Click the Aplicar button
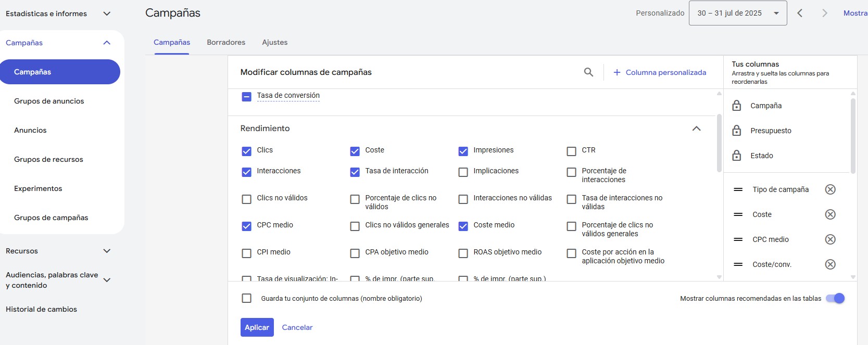 257,327
